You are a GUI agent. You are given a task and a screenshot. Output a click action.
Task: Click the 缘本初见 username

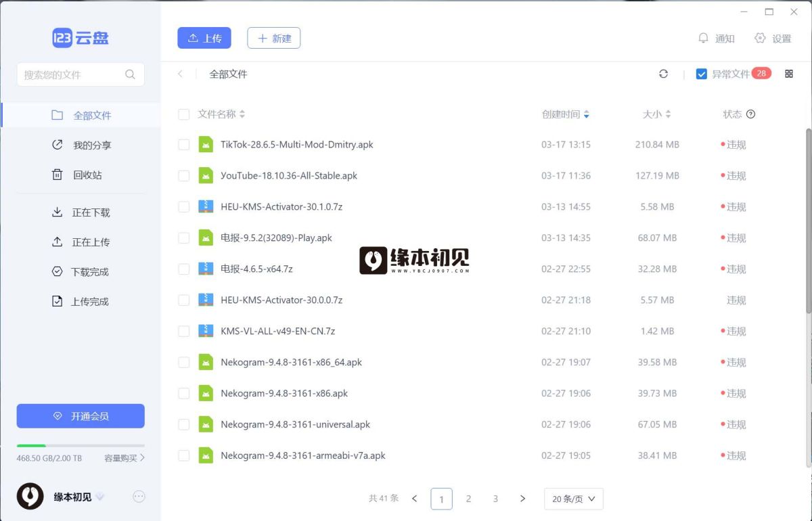point(72,497)
